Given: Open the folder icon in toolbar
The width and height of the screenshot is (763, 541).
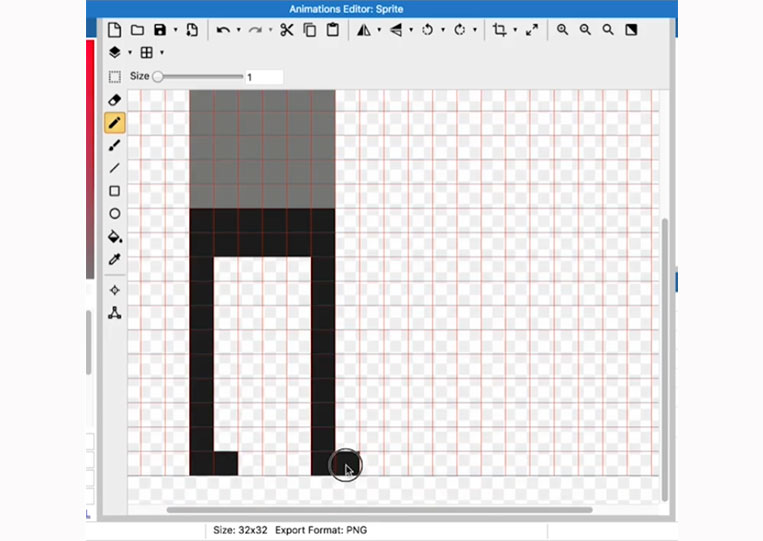Looking at the screenshot, I should tap(137, 30).
